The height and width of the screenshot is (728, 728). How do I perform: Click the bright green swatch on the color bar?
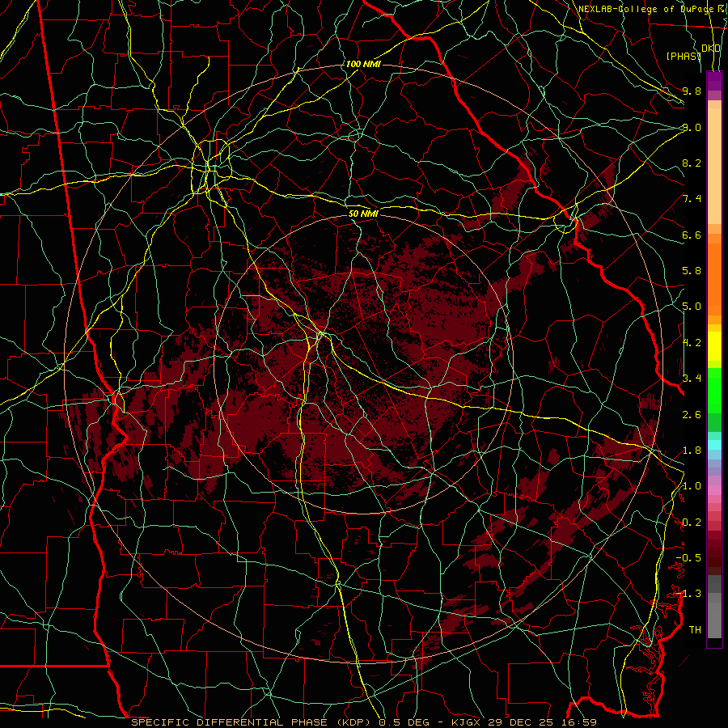click(x=714, y=390)
